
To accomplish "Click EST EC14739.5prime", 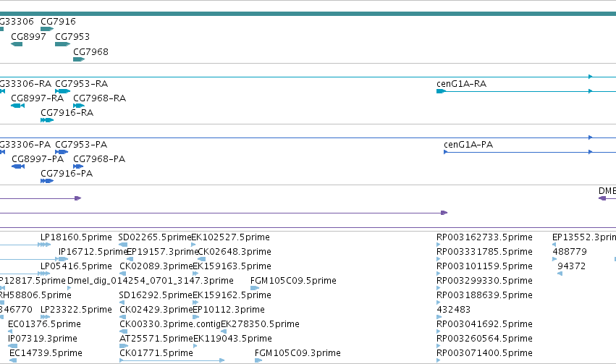I will tap(46, 353).
